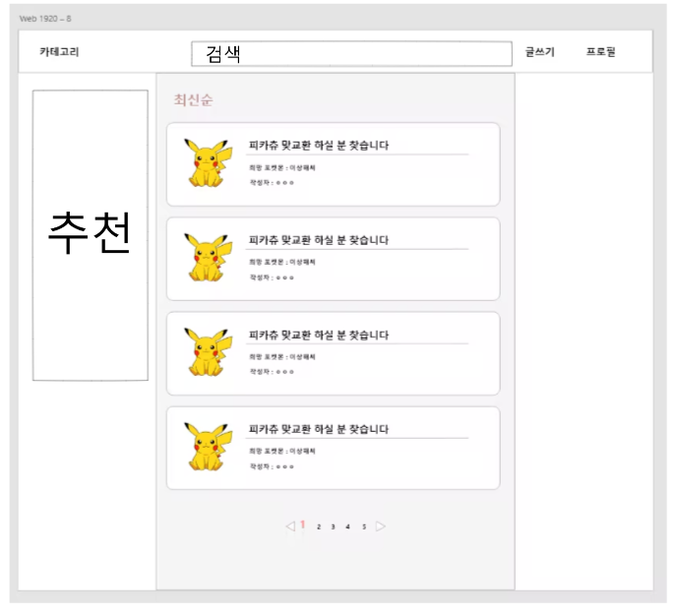Screen dimensions: 677x616
Task: Click the next page arrow in pagination
Action: (381, 526)
